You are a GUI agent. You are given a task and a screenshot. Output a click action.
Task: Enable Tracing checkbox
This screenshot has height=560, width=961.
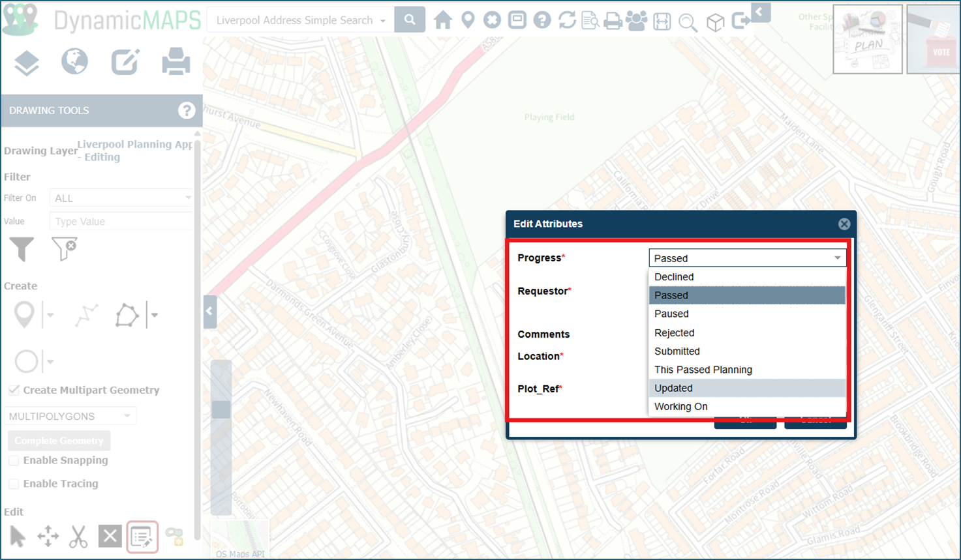coord(14,484)
